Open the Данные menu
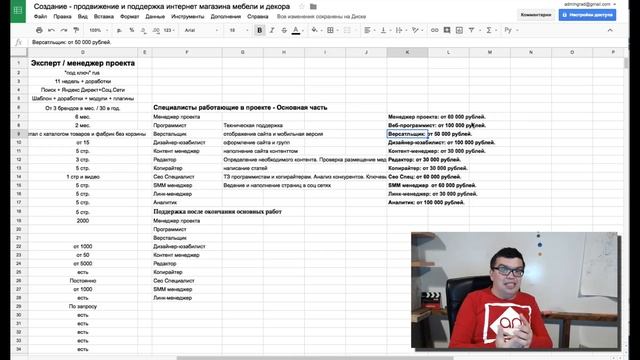640x360 pixels. point(155,17)
